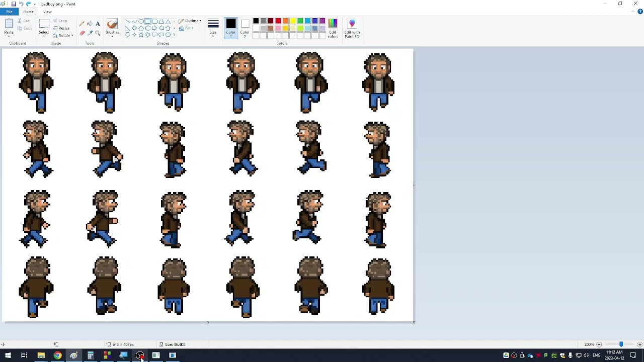
Task: Click the Undo icon in title bar
Action: (21, 4)
